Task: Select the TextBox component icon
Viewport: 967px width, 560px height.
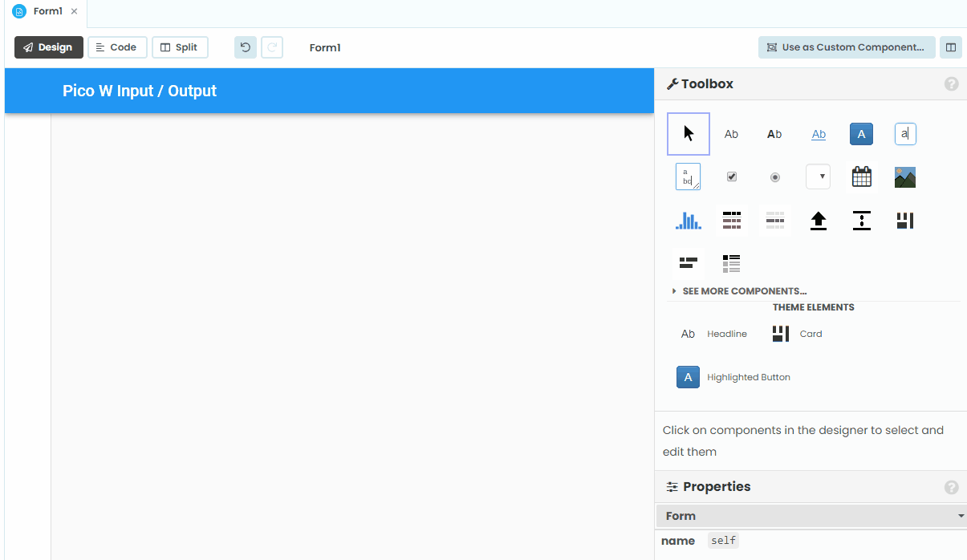Action: 905,134
